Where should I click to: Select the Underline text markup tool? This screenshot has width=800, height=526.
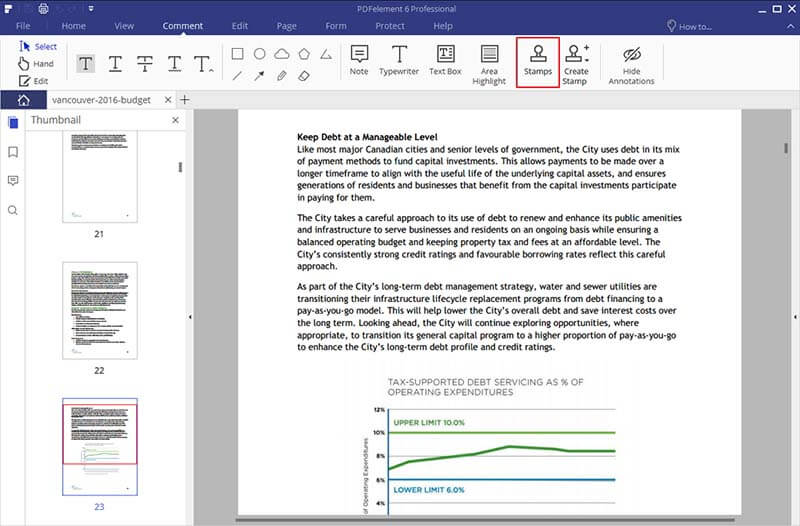tap(115, 64)
